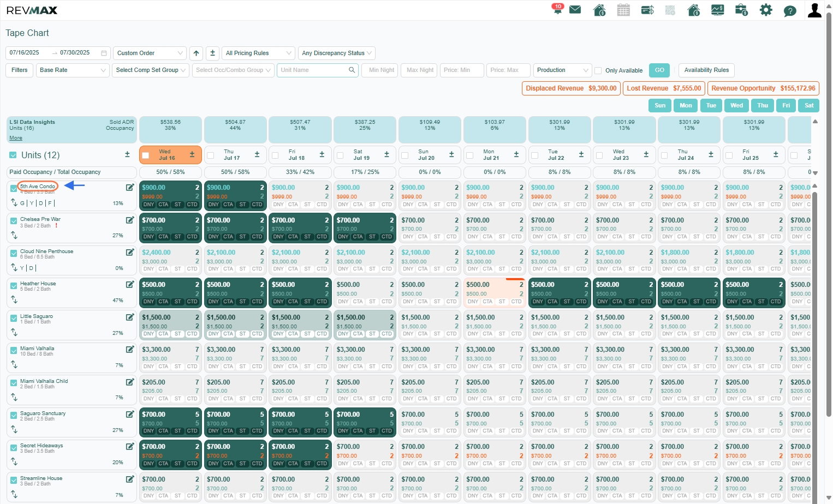Open the help question bubble icon

(790, 10)
